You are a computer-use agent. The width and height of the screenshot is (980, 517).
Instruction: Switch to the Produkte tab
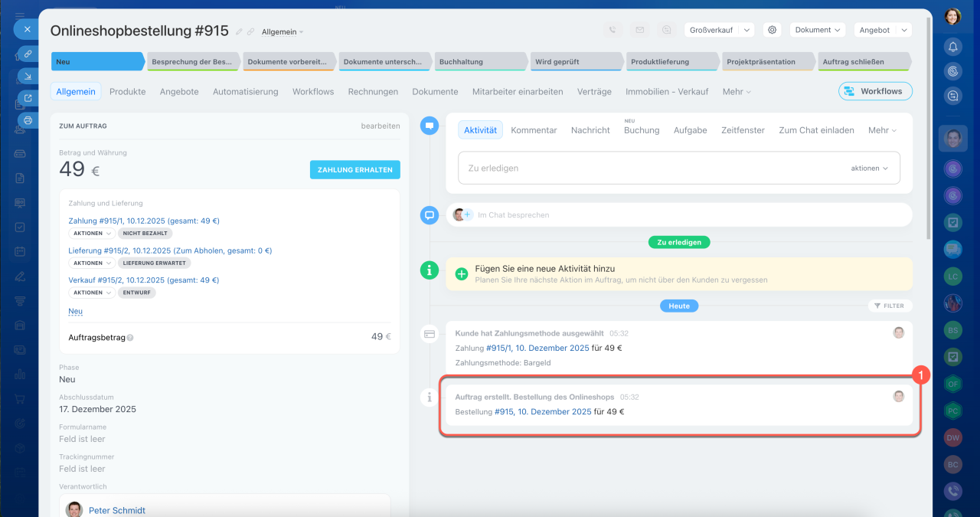[x=127, y=91]
